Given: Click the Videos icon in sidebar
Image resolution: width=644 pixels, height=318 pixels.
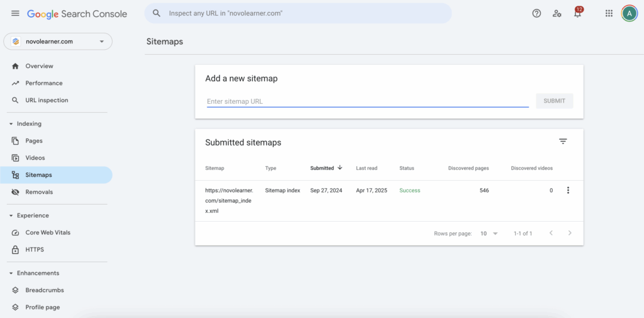Looking at the screenshot, I should [x=15, y=157].
